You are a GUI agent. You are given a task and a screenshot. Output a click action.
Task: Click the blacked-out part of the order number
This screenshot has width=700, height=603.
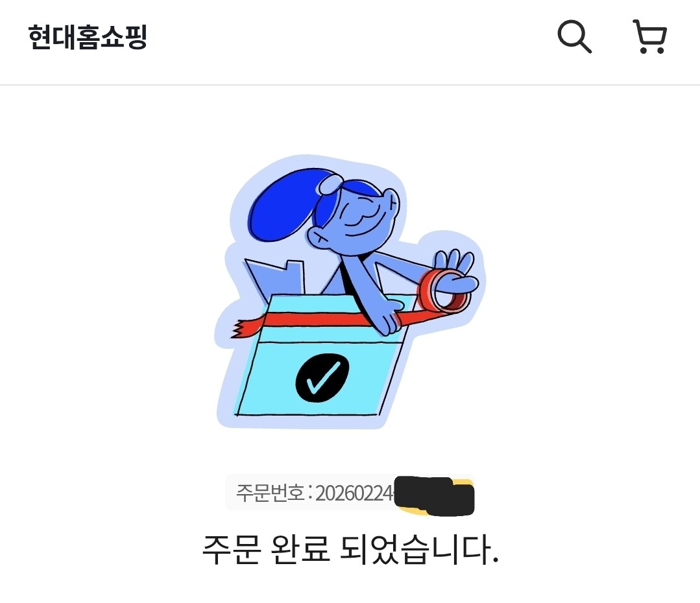pos(434,495)
